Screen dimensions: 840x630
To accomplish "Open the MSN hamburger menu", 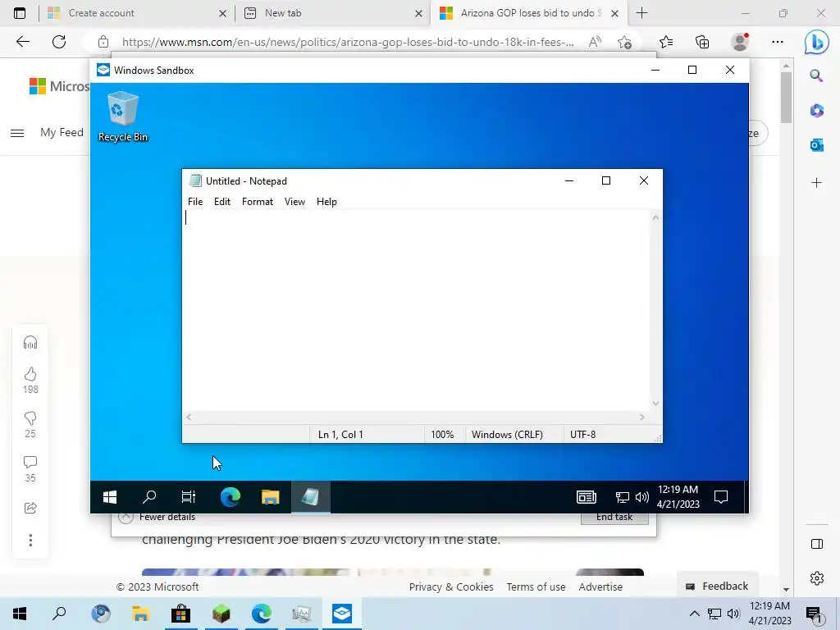I will (x=17, y=133).
